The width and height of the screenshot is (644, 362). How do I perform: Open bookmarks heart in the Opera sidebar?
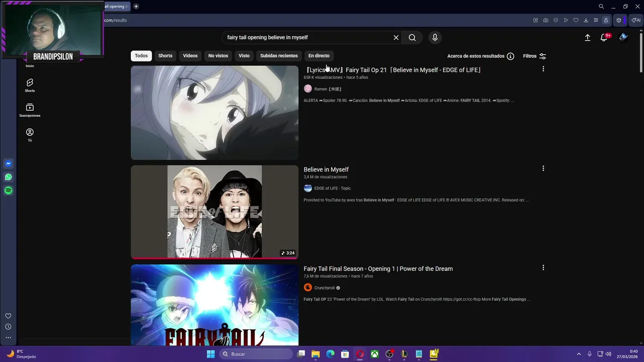point(8,316)
